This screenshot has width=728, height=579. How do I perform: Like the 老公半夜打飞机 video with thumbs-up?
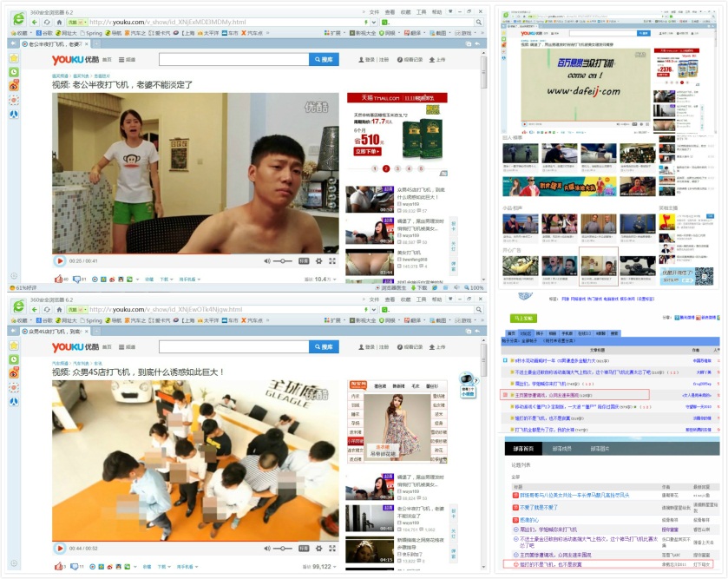pos(58,279)
